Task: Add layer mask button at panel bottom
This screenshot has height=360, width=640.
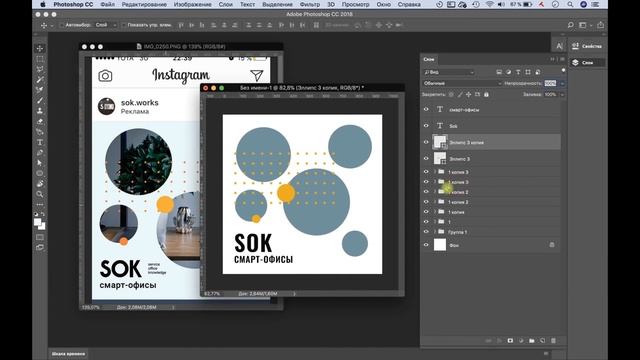Action: pyautogui.click(x=510, y=340)
